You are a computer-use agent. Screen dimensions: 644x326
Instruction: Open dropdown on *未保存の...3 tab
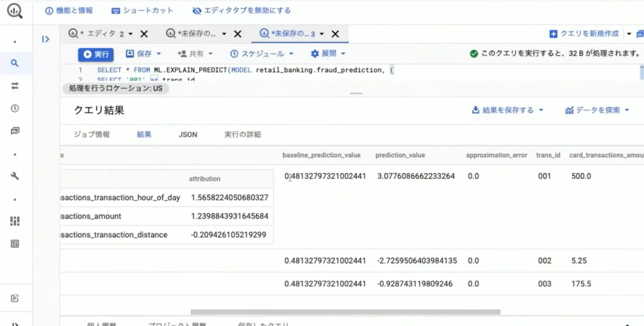[322, 34]
